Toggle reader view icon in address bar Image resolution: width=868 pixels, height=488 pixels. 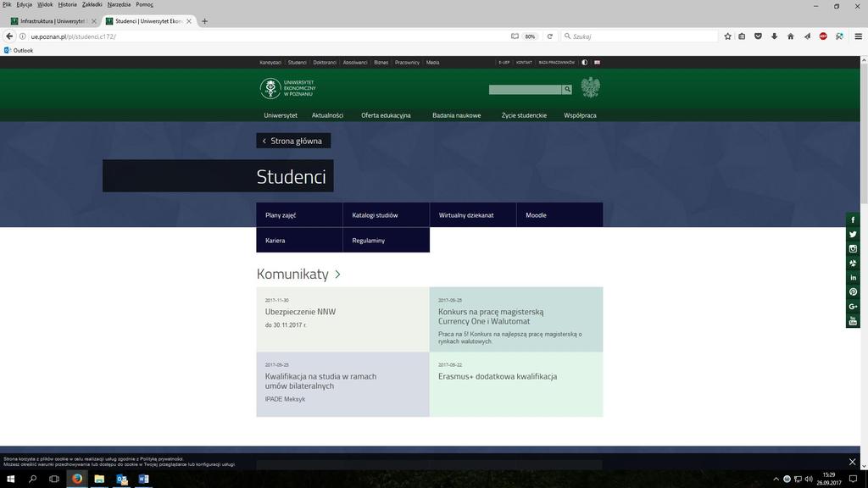[515, 36]
